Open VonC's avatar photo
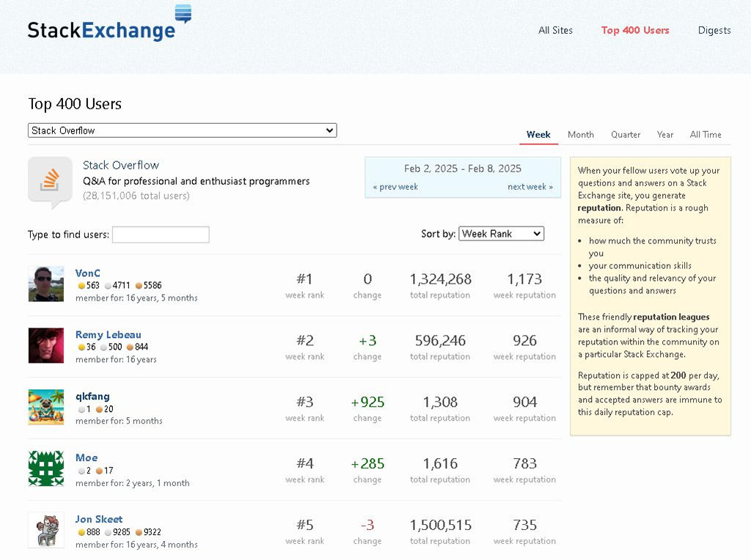This screenshot has width=751, height=560. [x=46, y=284]
